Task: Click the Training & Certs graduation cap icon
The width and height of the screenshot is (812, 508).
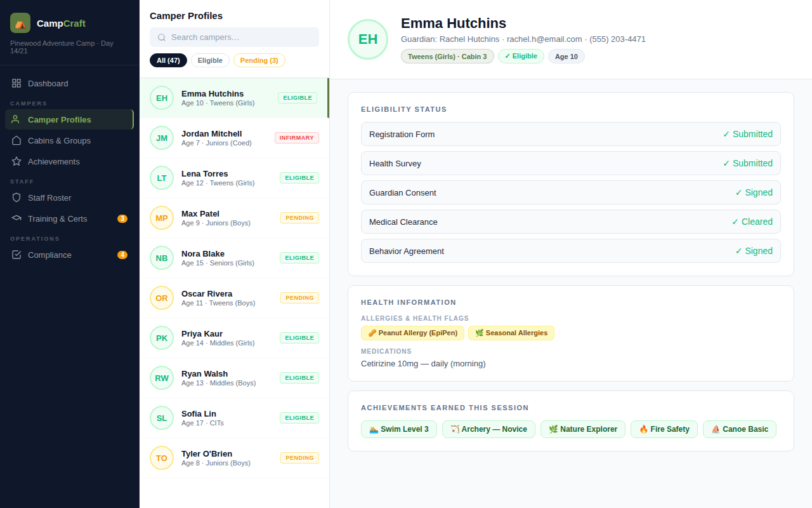Action: 16,218
